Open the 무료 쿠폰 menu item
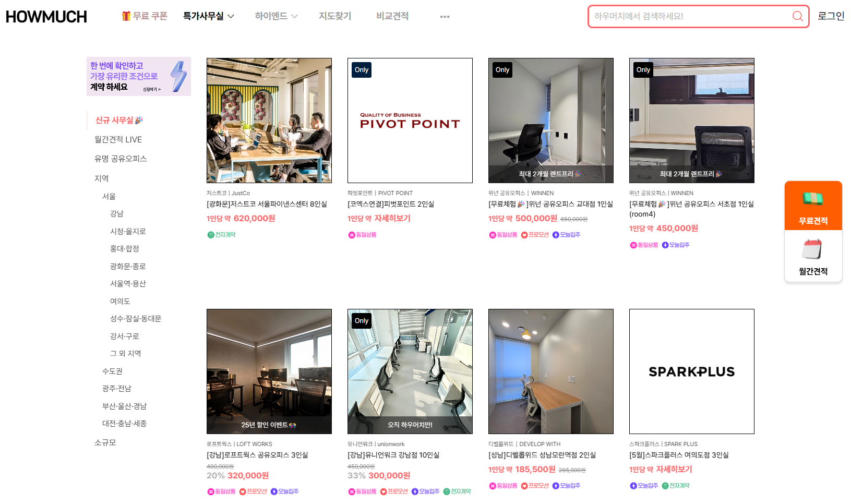 click(145, 16)
